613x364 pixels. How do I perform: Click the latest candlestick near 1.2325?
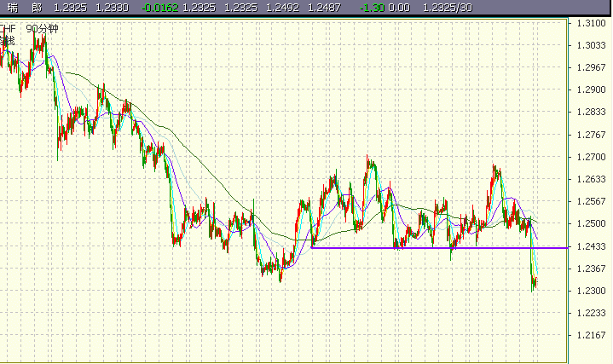click(535, 282)
